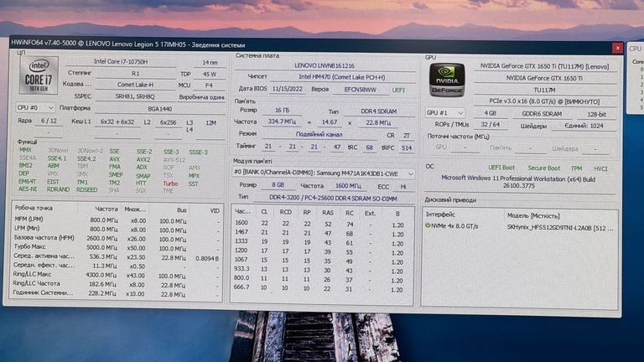Click the NVIDIA GeForce GTX 1650 Ti (TU117M) field
The height and width of the screenshot is (362, 644).
544,66
